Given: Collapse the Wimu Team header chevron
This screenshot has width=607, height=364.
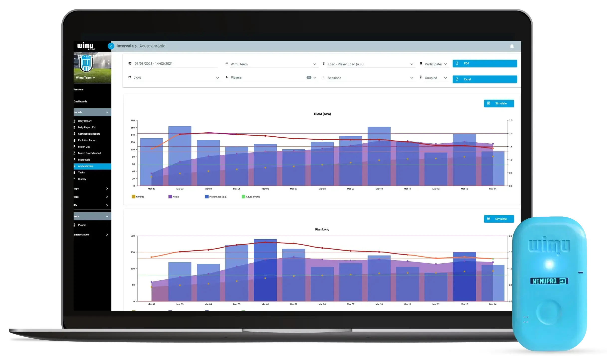Looking at the screenshot, I should 94,78.
